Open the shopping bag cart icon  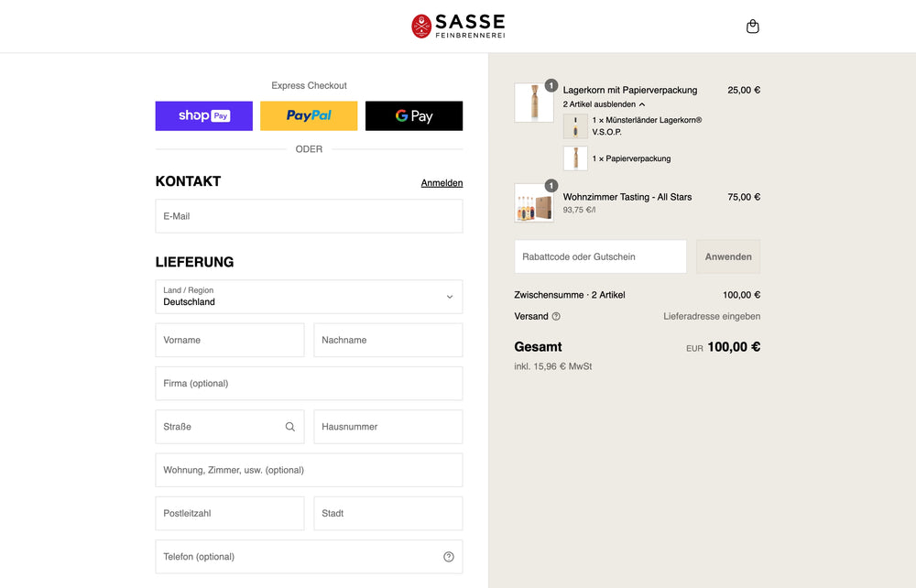(753, 27)
